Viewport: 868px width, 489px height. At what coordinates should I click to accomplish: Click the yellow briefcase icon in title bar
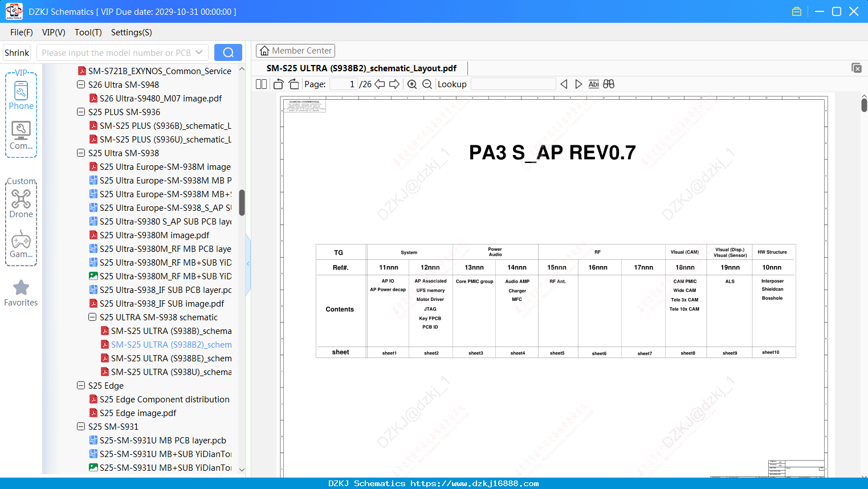tap(797, 11)
